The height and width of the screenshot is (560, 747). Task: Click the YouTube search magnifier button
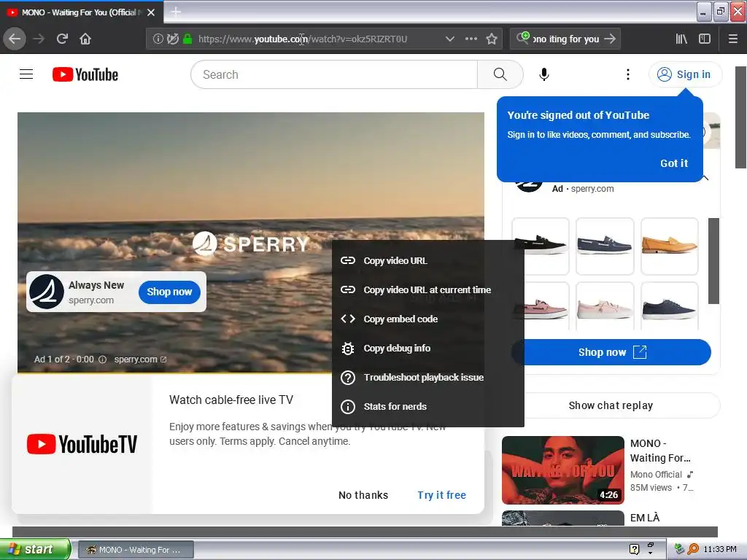point(500,74)
